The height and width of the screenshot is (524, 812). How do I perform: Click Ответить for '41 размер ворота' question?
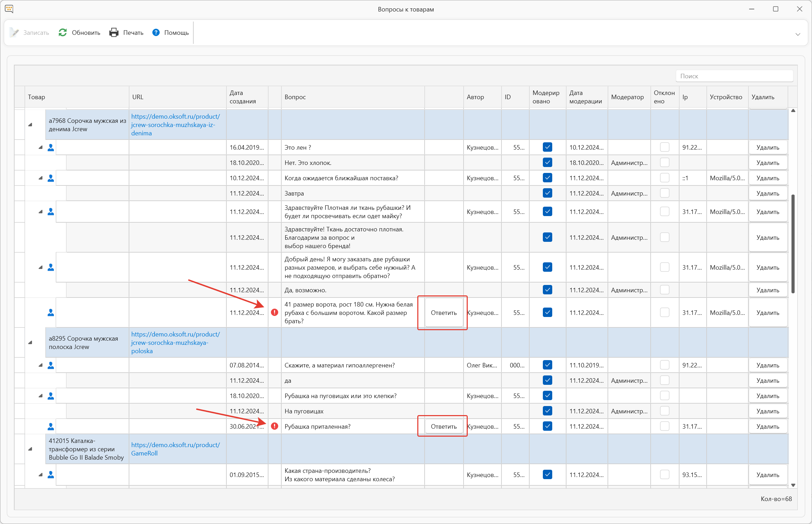[444, 312]
